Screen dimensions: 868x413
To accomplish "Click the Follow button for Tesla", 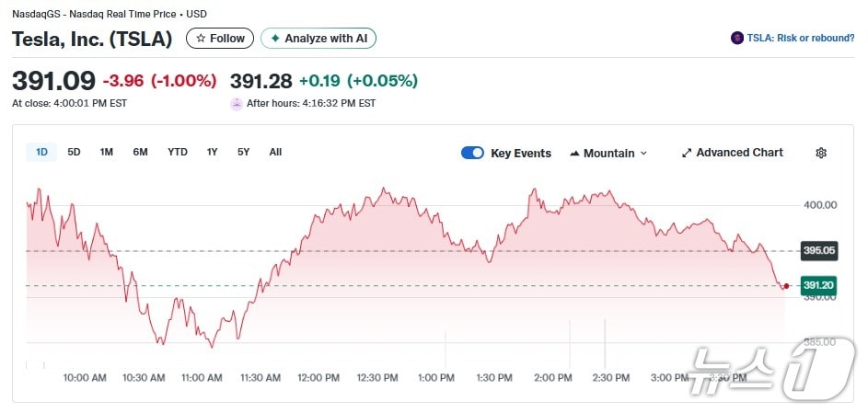I will tap(220, 39).
